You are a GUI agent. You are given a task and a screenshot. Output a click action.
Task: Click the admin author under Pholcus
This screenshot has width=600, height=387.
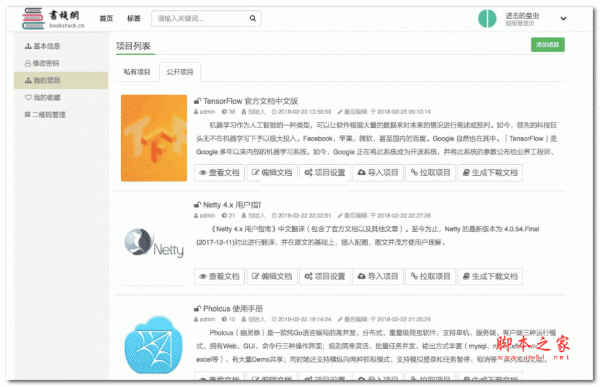pos(205,319)
